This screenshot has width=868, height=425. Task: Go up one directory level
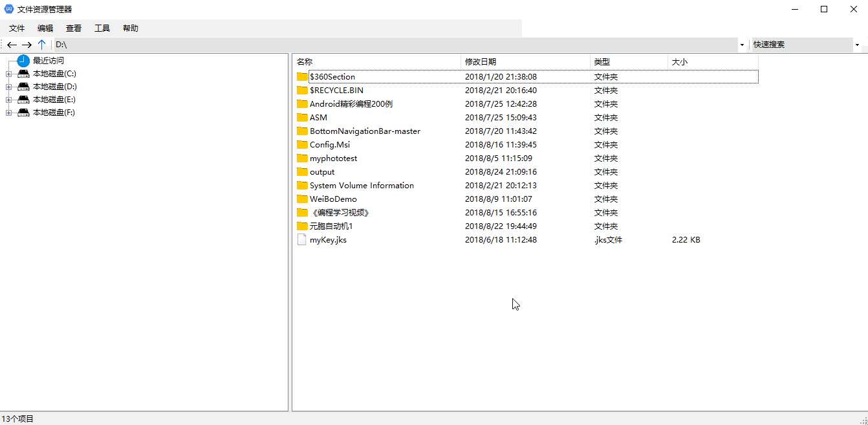(x=41, y=45)
